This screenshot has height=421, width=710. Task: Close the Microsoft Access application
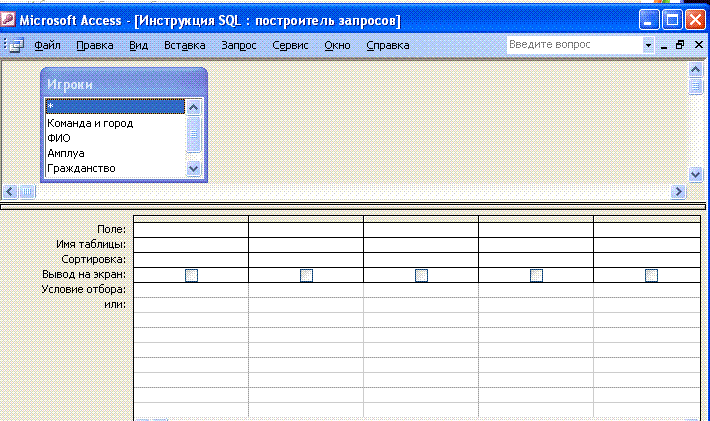tap(696, 20)
